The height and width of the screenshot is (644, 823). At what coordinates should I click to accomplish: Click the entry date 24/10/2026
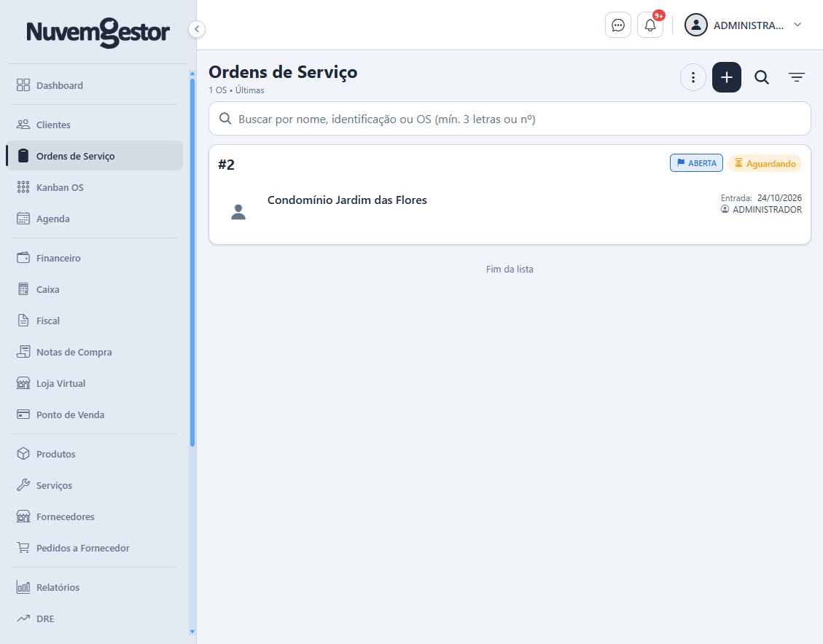pyautogui.click(x=779, y=197)
